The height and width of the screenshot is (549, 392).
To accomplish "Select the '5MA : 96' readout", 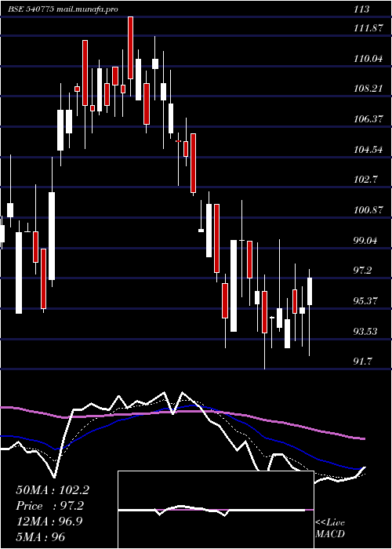I will click(x=40, y=536).
